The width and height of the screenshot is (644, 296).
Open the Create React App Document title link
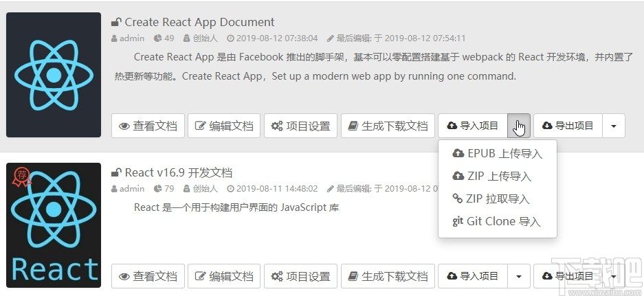[199, 22]
